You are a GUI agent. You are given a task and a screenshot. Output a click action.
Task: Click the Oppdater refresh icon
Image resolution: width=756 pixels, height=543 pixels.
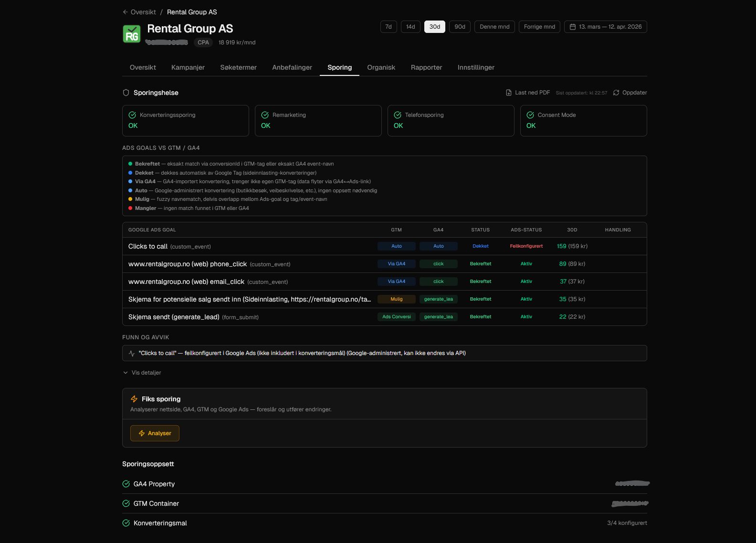pos(616,93)
